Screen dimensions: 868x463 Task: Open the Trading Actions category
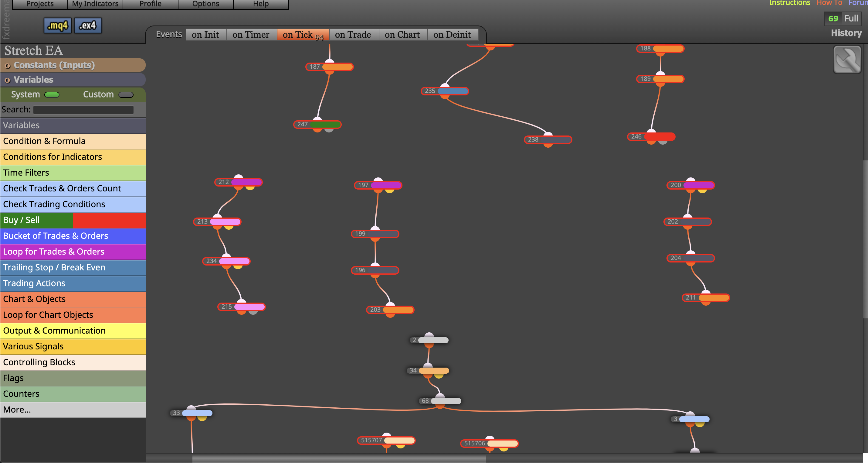[x=73, y=283]
